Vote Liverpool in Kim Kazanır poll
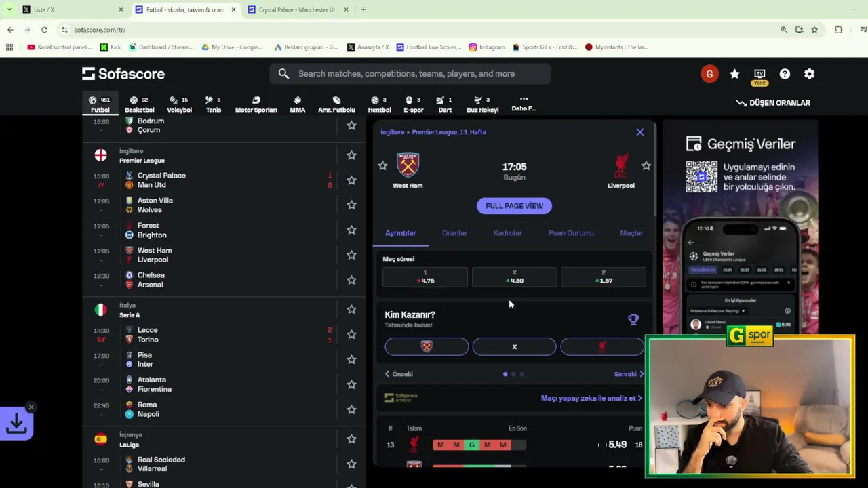 (602, 347)
